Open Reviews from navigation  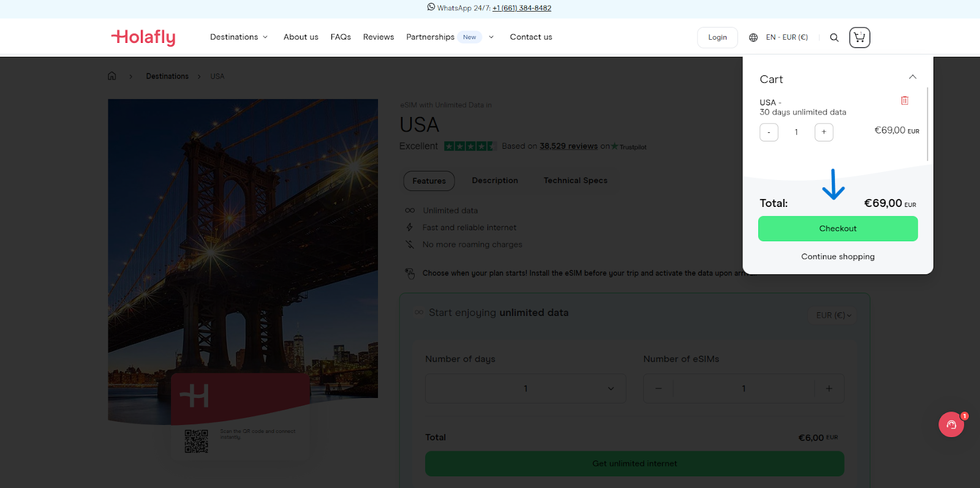(x=379, y=37)
